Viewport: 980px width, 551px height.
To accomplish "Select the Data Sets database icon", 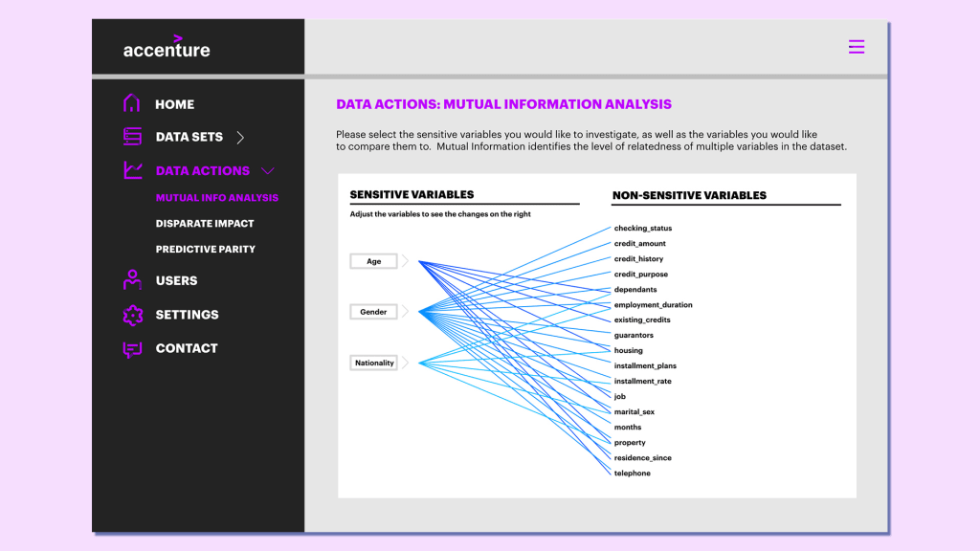I will coord(130,137).
